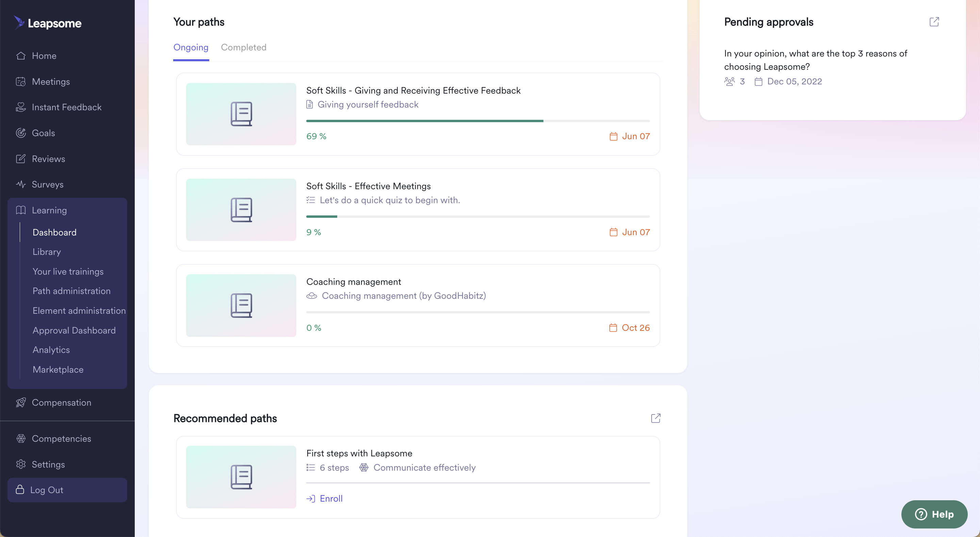
Task: Open Soft Skills - Effective Meetings path
Action: click(x=368, y=186)
